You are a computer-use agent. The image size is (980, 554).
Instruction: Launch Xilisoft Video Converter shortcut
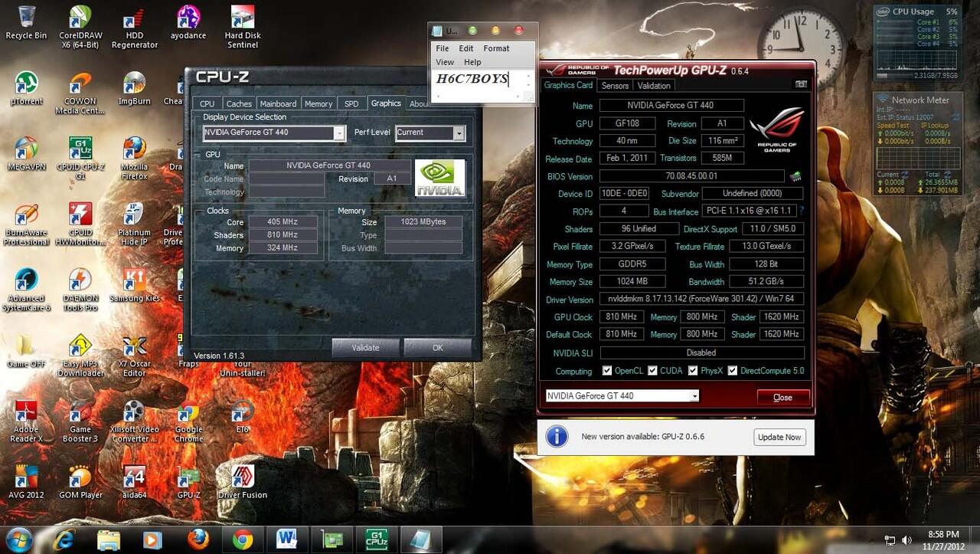tap(134, 421)
